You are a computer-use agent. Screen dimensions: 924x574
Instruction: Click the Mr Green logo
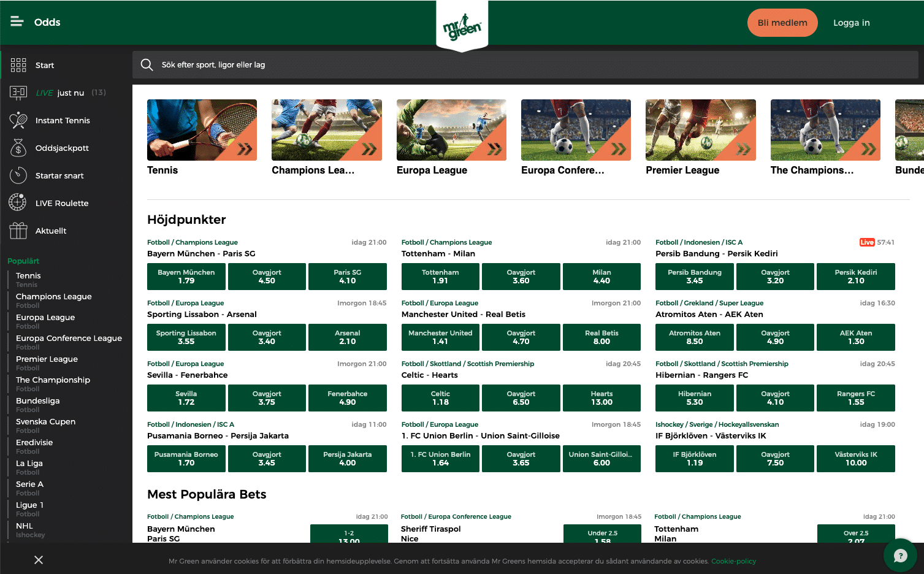pos(462,27)
